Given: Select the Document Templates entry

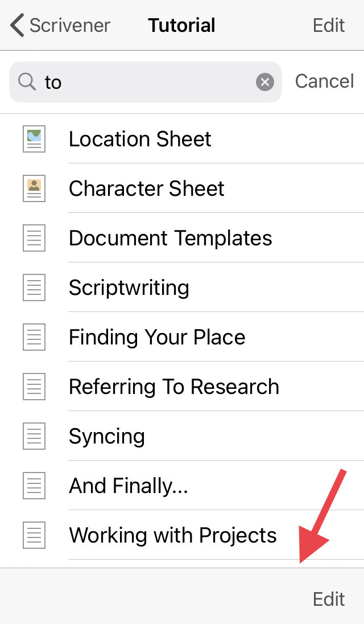Looking at the screenshot, I should point(182,238).
